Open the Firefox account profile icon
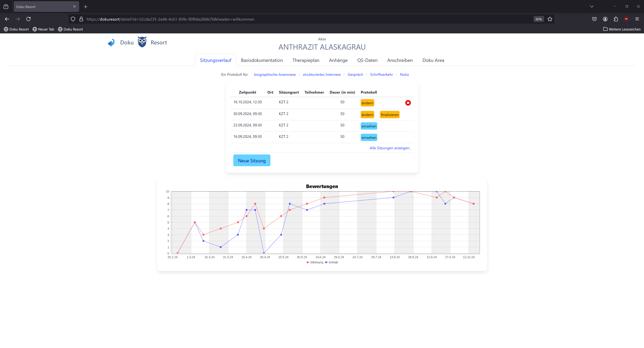 pyautogui.click(x=605, y=19)
